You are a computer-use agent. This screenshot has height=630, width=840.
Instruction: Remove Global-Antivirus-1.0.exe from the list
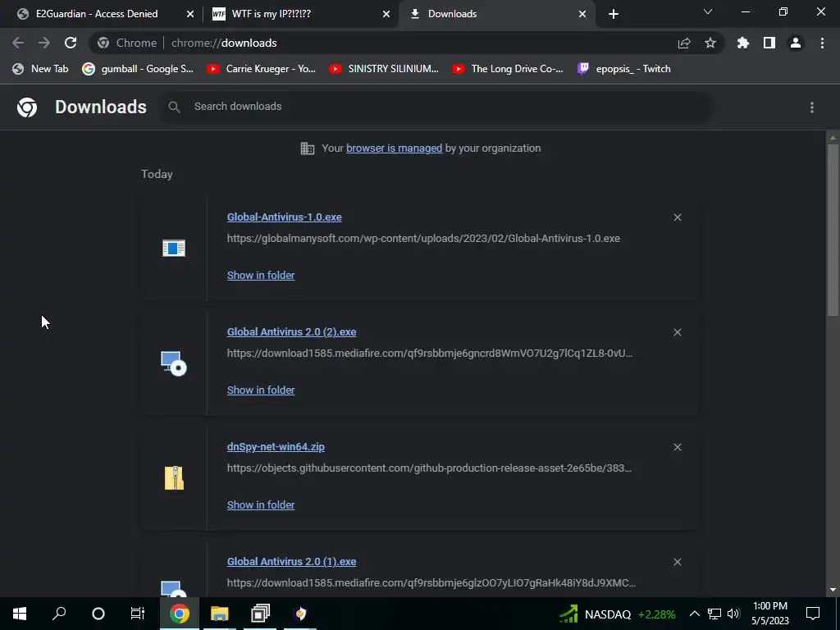[678, 217]
